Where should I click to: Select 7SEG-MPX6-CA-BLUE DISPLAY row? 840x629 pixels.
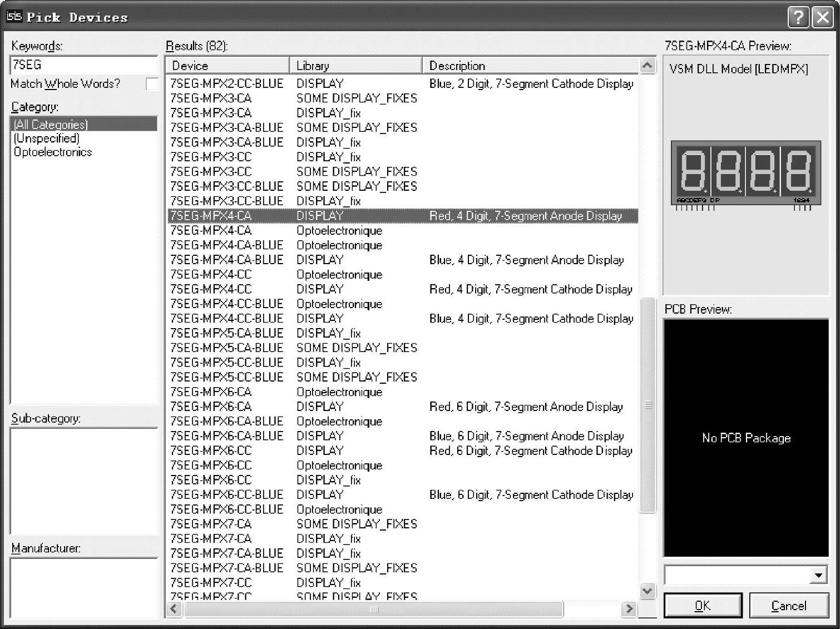[x=403, y=436]
